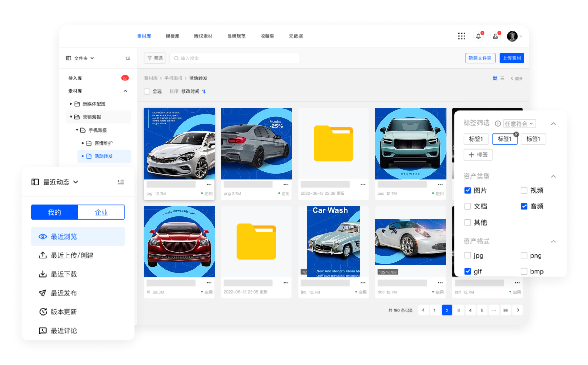Switch to list view icon

[x=502, y=78]
